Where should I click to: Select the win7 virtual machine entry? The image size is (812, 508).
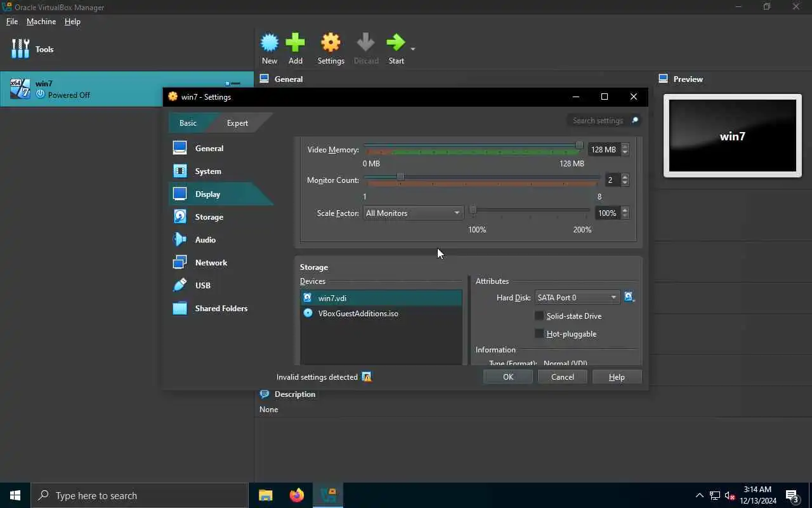127,89
